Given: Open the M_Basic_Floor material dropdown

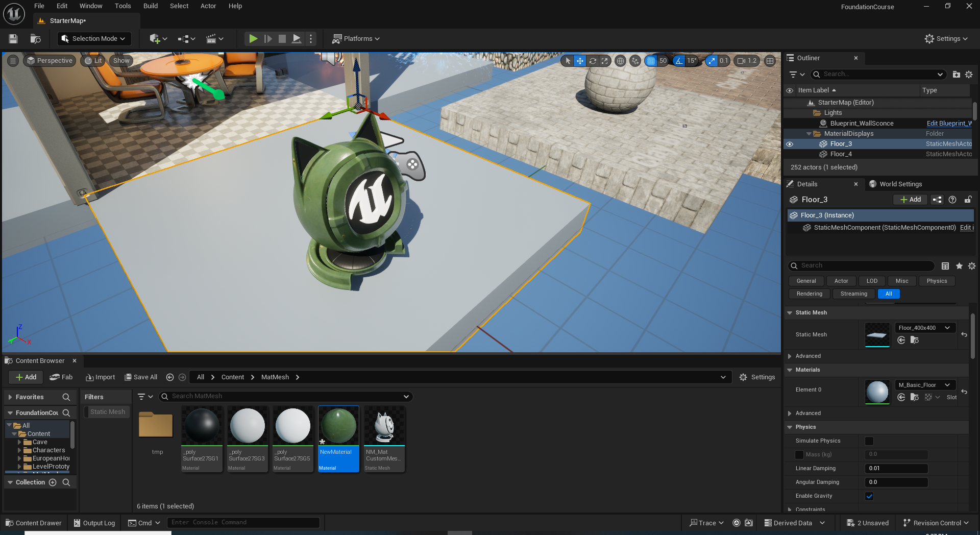Looking at the screenshot, I should pyautogui.click(x=925, y=385).
